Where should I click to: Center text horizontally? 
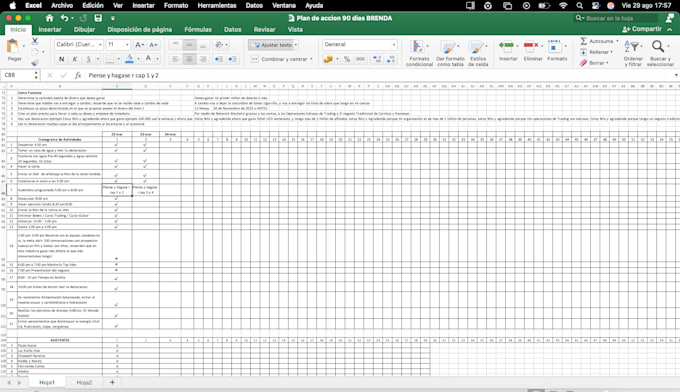(x=189, y=59)
